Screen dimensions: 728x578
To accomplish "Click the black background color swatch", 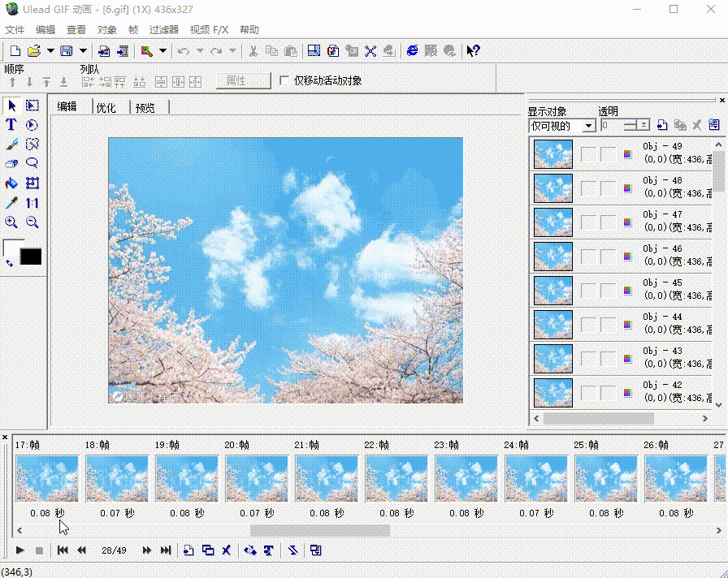I will pos(31,257).
